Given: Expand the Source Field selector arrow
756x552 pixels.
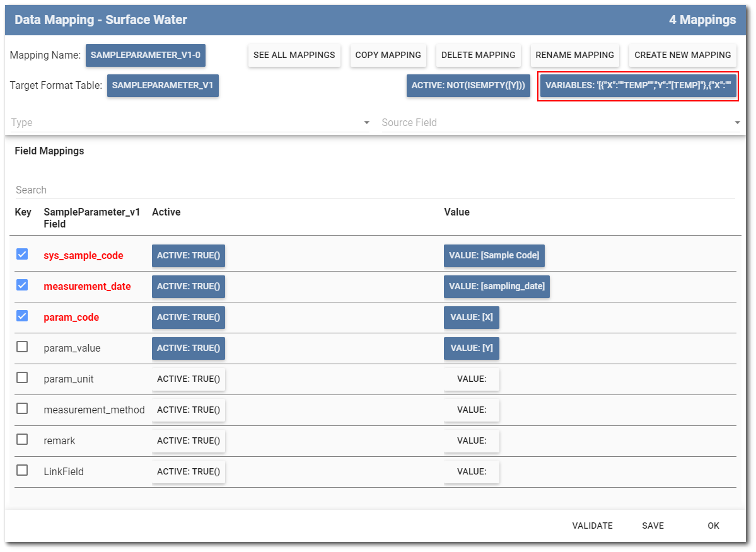Looking at the screenshot, I should tap(736, 122).
